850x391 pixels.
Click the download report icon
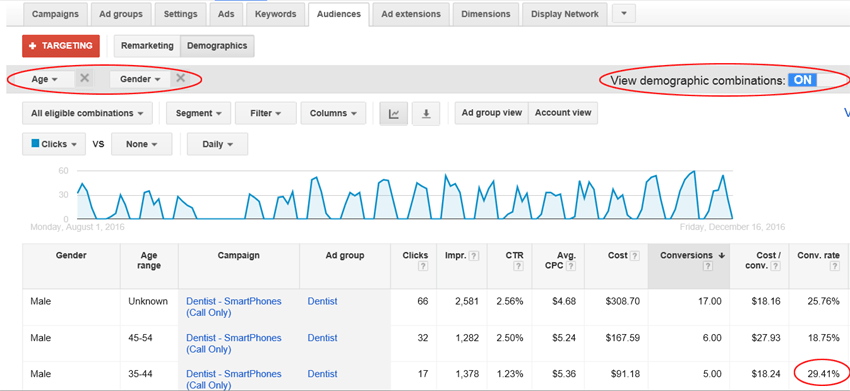(x=426, y=113)
